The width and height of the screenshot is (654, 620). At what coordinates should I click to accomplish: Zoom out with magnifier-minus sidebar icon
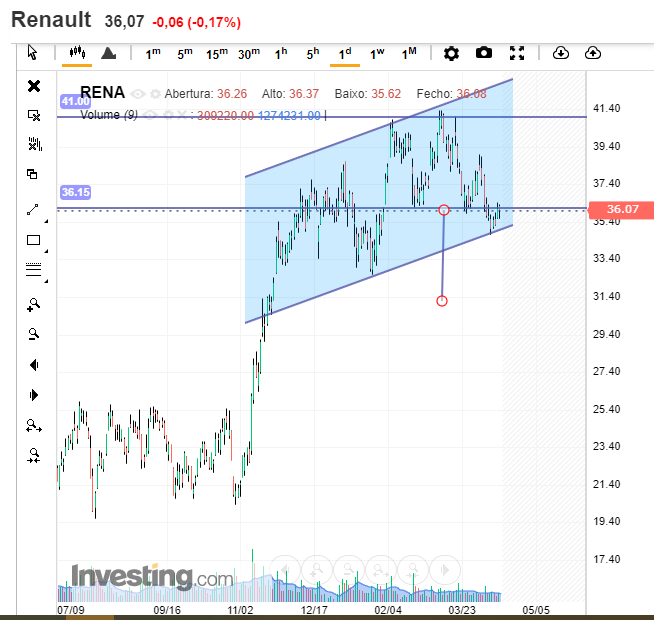(33, 334)
